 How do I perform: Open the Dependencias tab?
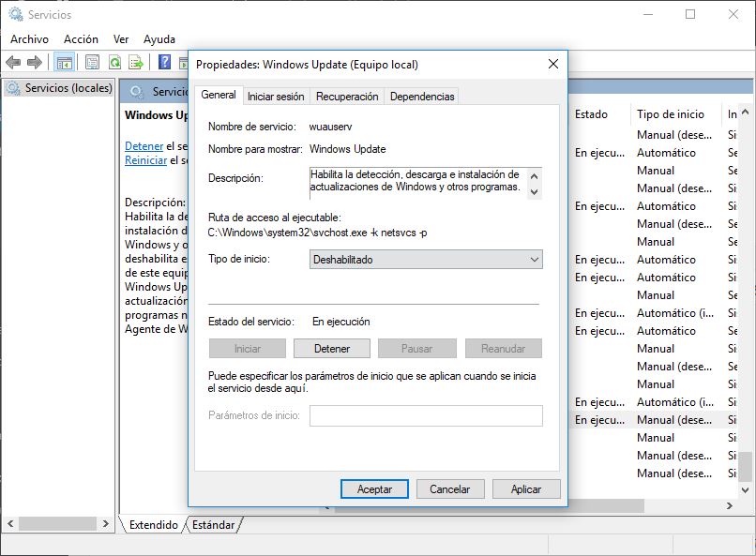coord(422,97)
